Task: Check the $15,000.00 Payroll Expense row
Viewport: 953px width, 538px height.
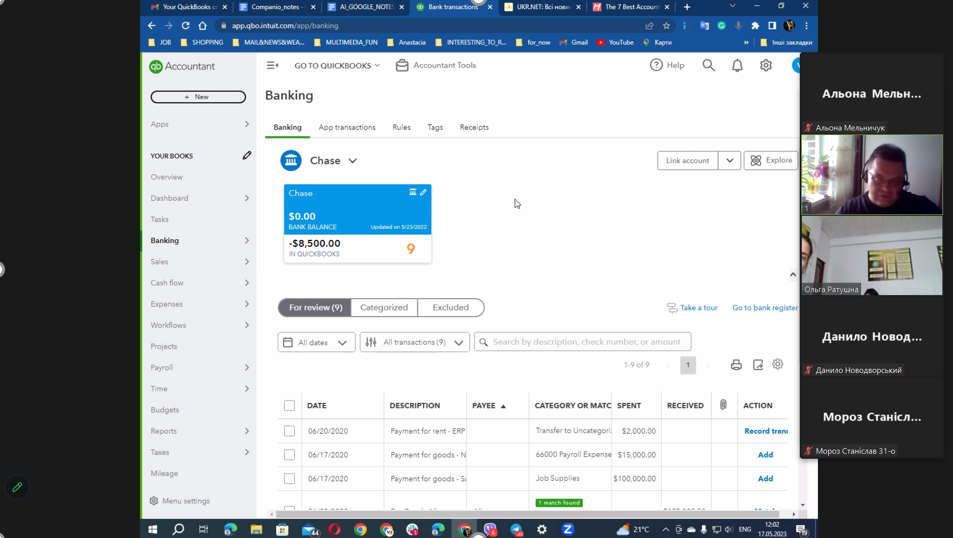Action: [289, 455]
